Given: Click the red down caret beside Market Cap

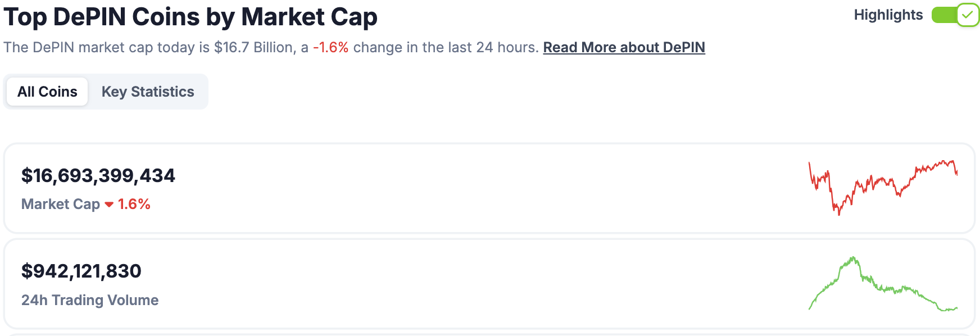Looking at the screenshot, I should click(x=109, y=205).
